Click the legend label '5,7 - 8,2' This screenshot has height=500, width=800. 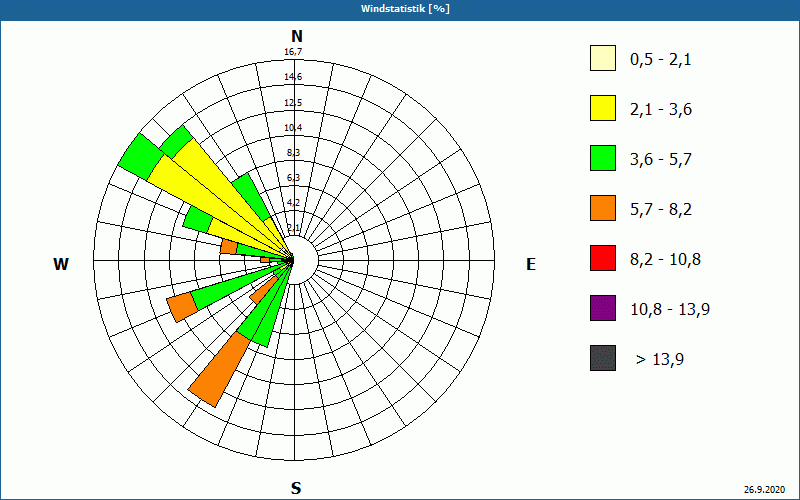tap(661, 210)
